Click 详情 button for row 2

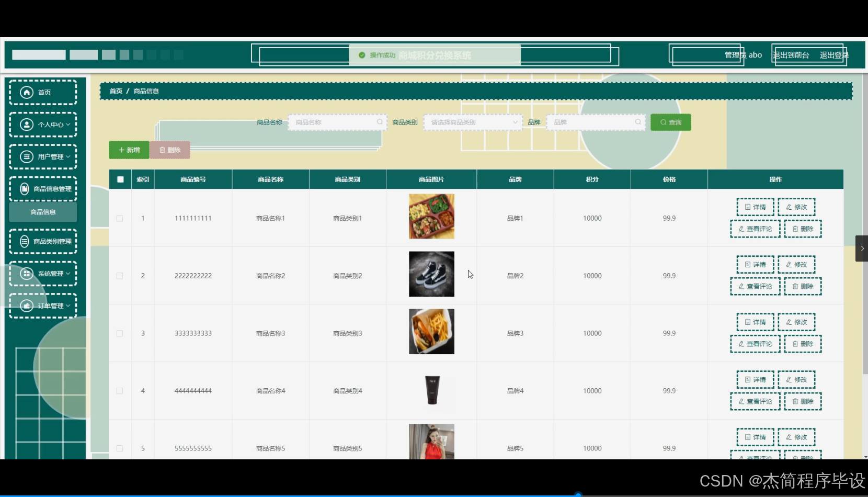click(755, 265)
